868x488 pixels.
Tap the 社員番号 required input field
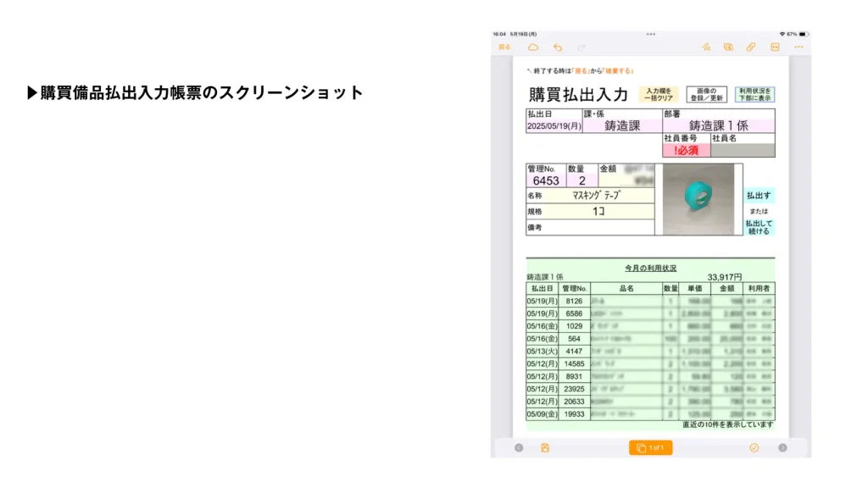point(685,151)
